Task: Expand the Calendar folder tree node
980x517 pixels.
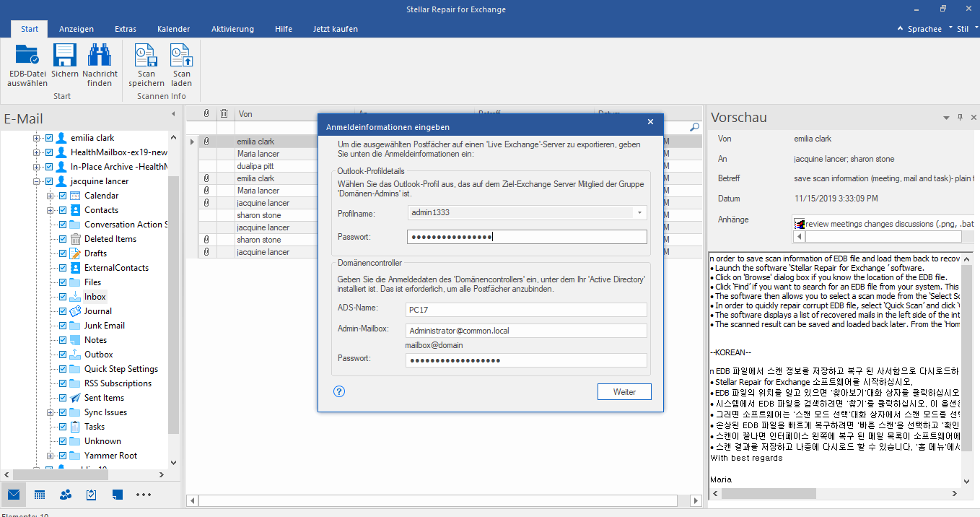Action: pyautogui.click(x=51, y=196)
